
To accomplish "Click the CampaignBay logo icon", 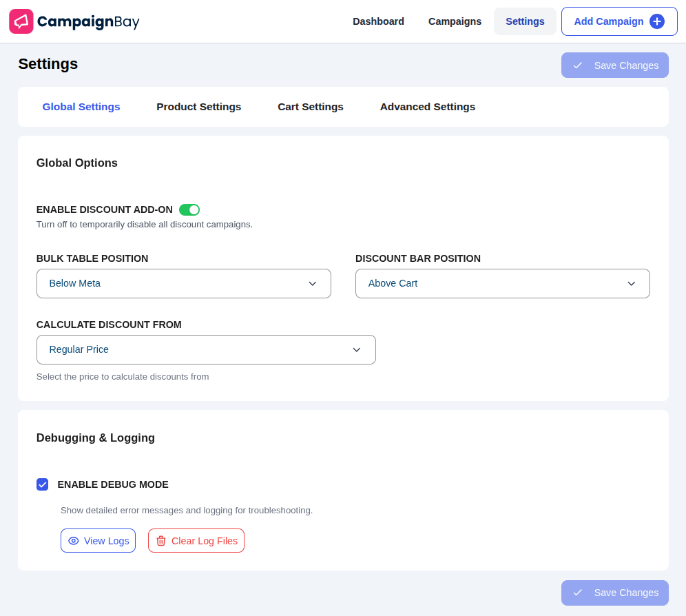I will point(21,21).
